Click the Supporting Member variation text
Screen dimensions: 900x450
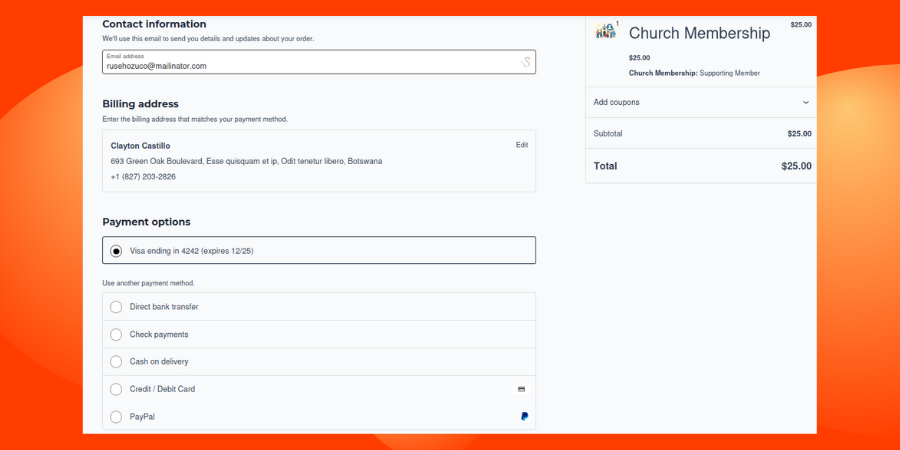coord(730,73)
